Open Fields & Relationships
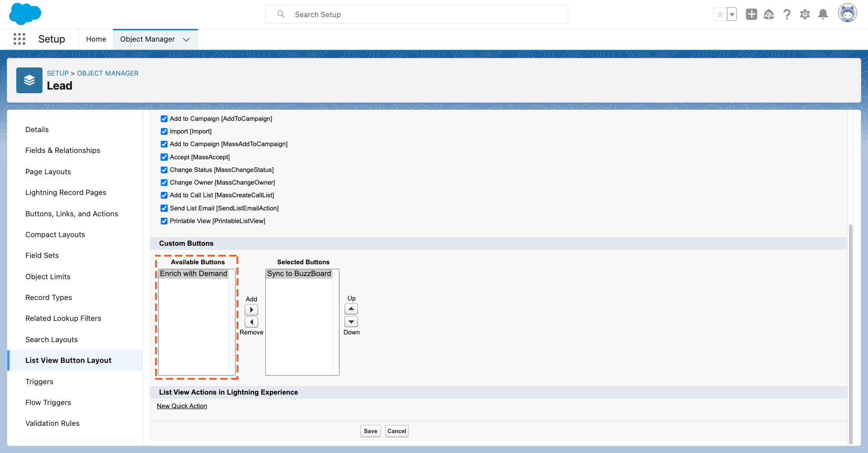Viewport: 868px width, 453px height. click(63, 151)
